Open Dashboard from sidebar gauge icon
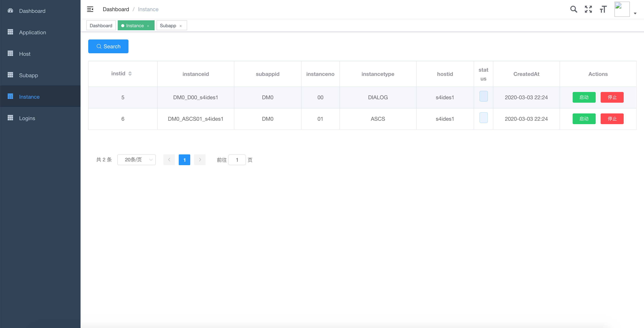644x328 pixels. pos(10,11)
